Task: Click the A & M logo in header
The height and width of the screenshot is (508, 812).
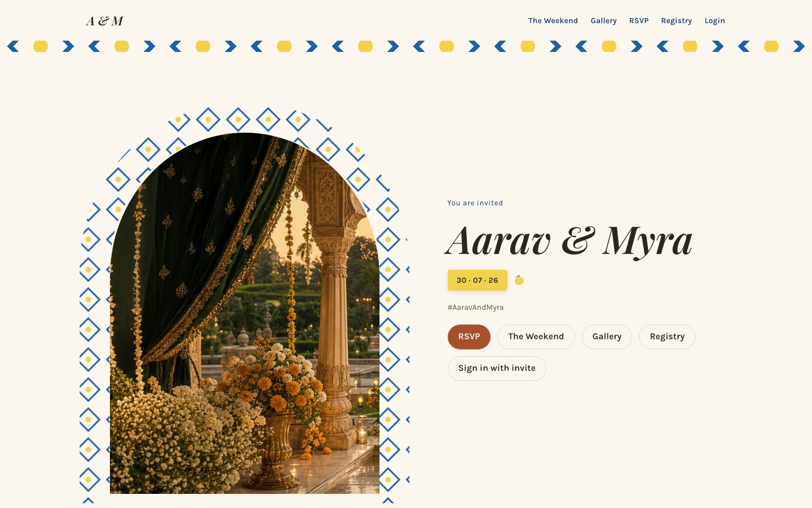Action: pyautogui.click(x=104, y=21)
